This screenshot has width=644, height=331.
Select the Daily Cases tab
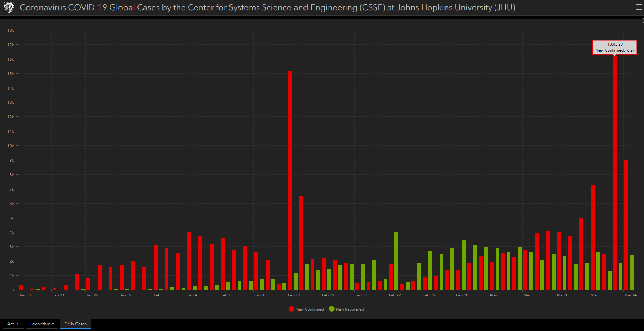coord(75,324)
